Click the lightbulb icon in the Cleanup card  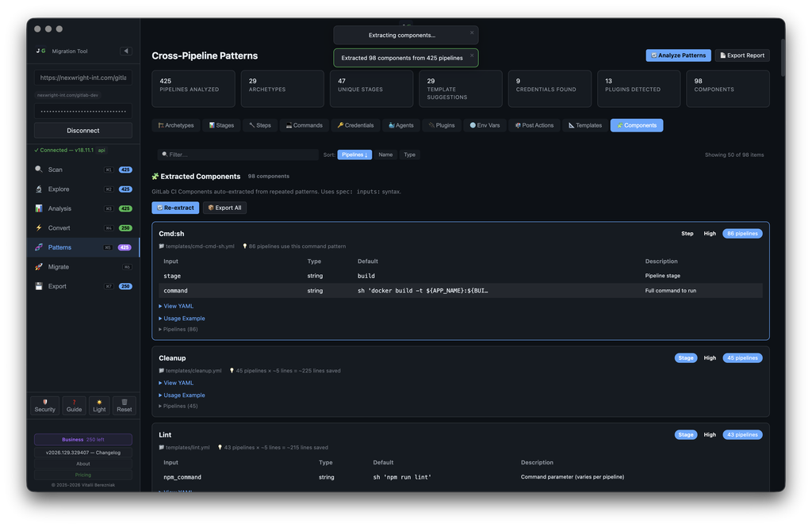(x=232, y=371)
